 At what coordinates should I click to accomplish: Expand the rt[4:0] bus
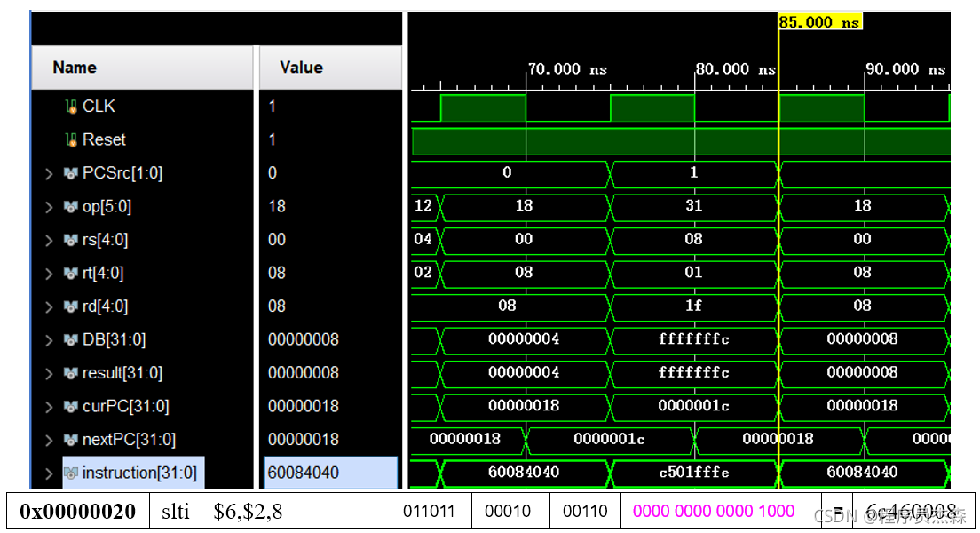click(49, 274)
